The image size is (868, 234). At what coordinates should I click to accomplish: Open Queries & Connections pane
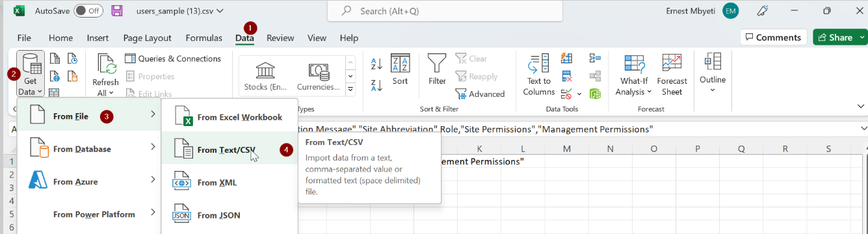173,58
